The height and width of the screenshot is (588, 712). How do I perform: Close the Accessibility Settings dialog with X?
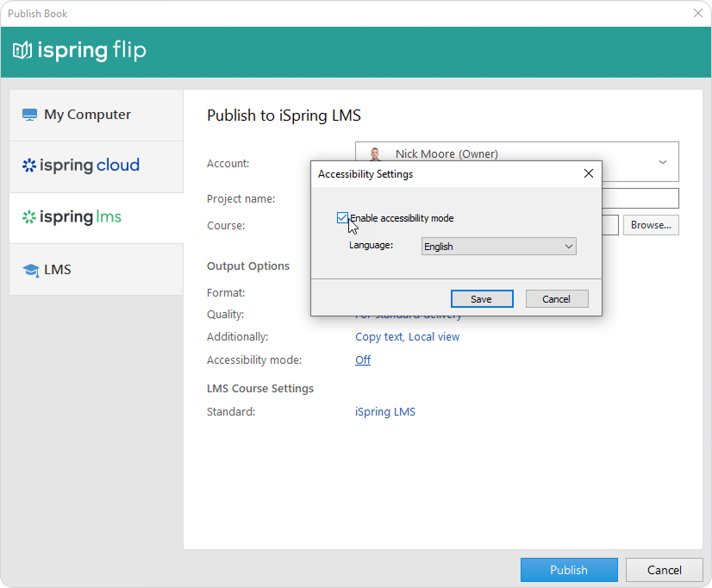pyautogui.click(x=589, y=173)
